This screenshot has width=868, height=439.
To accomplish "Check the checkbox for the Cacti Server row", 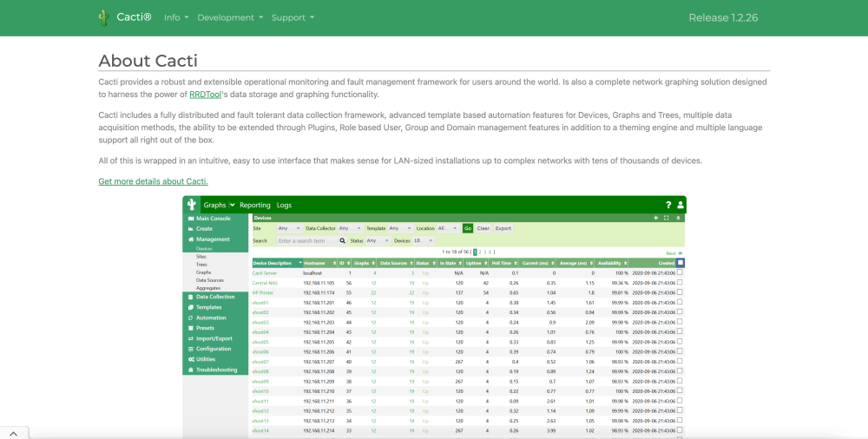I will click(680, 272).
